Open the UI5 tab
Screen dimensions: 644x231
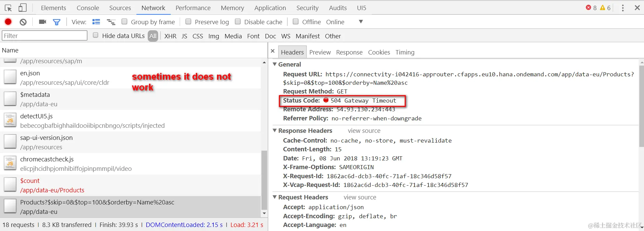[362, 8]
